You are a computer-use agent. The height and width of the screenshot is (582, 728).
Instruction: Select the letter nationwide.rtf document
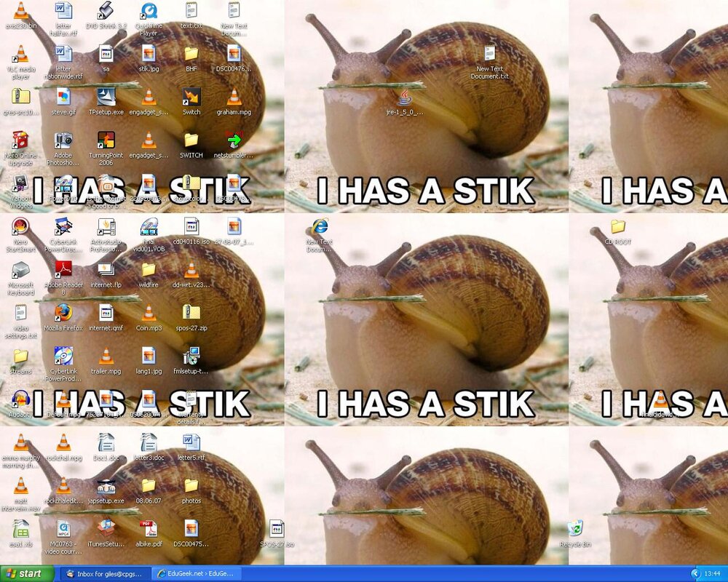click(x=63, y=54)
